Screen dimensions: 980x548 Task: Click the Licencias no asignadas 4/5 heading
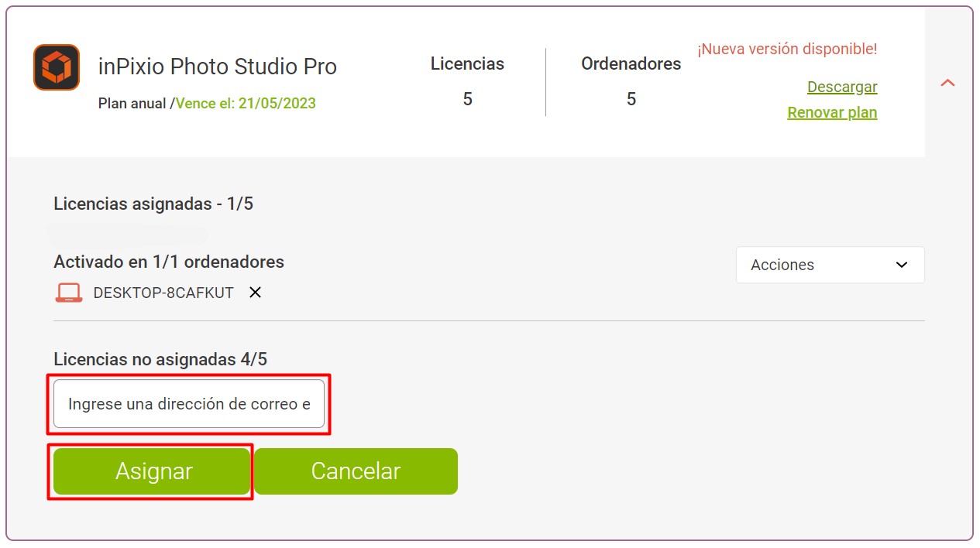pyautogui.click(x=160, y=359)
